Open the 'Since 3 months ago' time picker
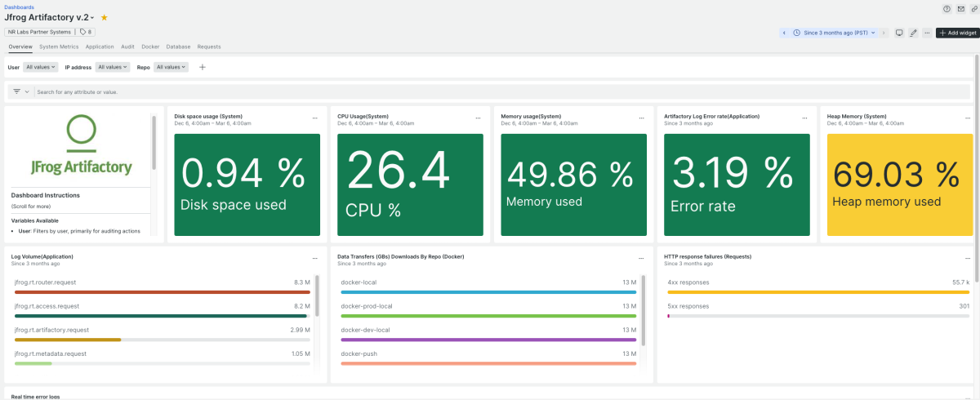Image resolution: width=980 pixels, height=400 pixels. (834, 33)
